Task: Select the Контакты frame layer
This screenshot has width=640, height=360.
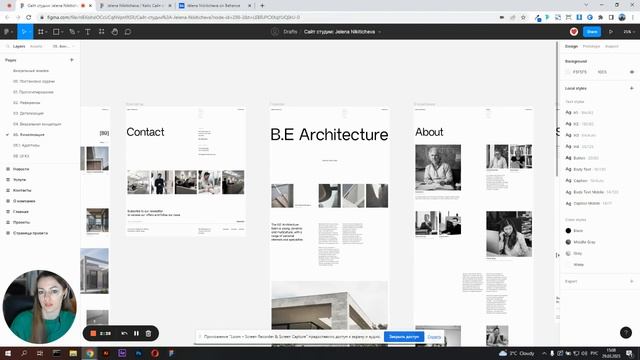Action: click(x=22, y=190)
